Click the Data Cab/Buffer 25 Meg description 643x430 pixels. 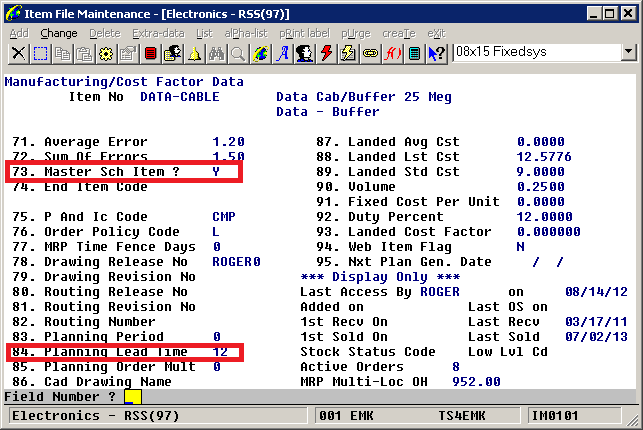[364, 97]
